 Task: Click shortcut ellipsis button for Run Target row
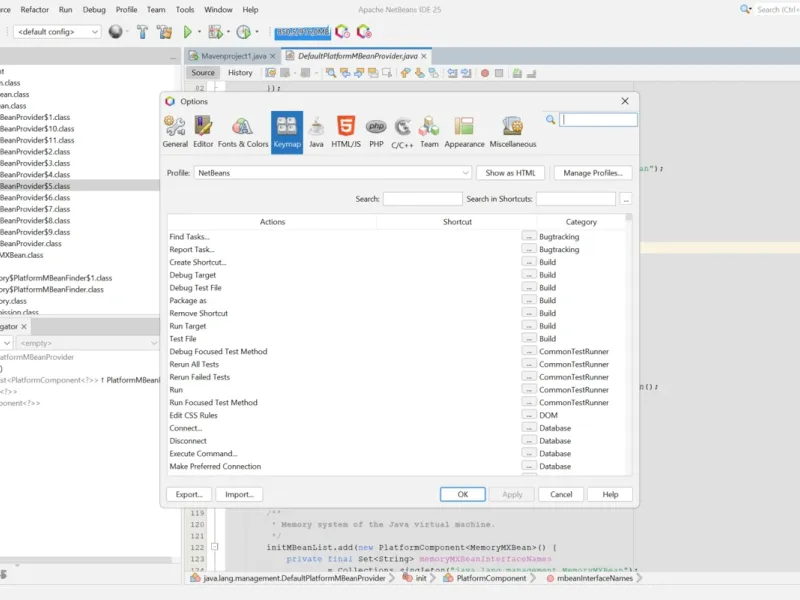(529, 326)
